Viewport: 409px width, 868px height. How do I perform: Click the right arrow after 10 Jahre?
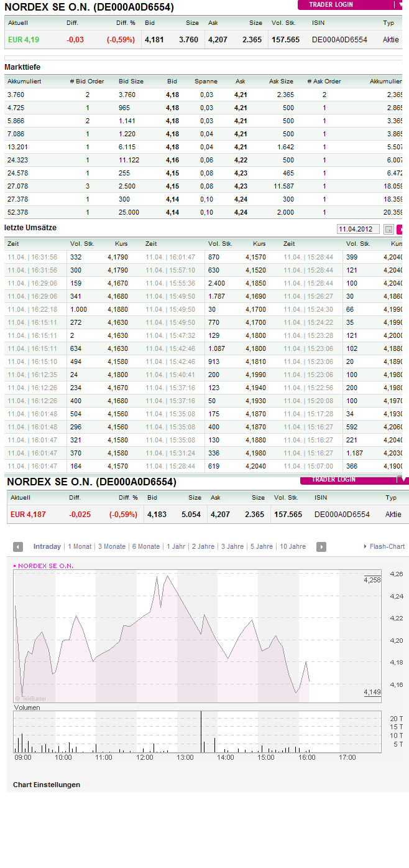(x=321, y=547)
